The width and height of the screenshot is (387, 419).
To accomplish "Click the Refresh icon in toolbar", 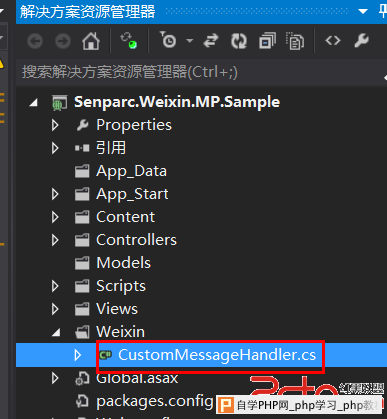I will click(x=239, y=41).
